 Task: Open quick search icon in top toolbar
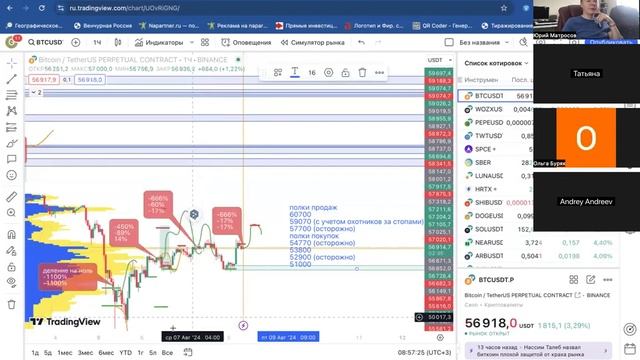coord(523,42)
